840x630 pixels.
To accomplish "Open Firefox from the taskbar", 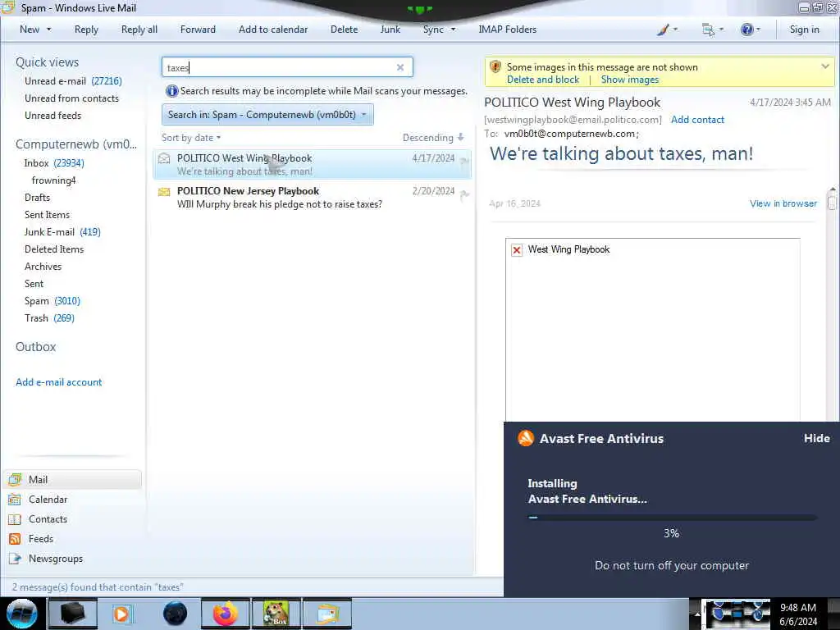I will [225, 614].
